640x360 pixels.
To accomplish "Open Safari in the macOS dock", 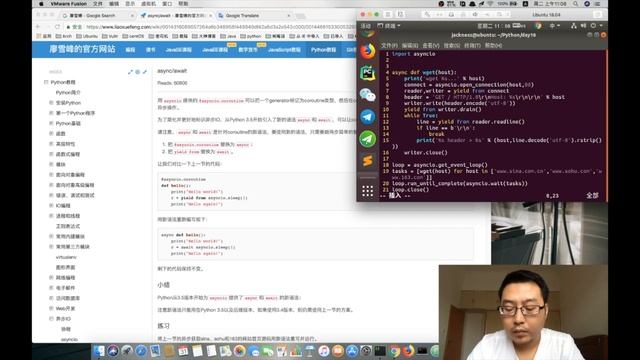I will [x=141, y=351].
